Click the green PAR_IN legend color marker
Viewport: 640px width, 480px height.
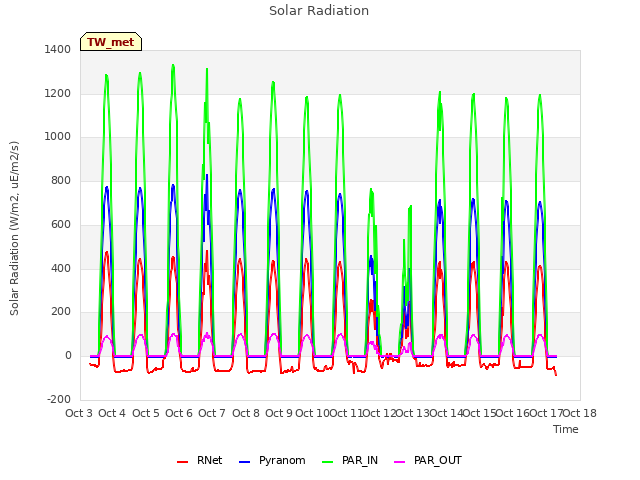click(328, 462)
